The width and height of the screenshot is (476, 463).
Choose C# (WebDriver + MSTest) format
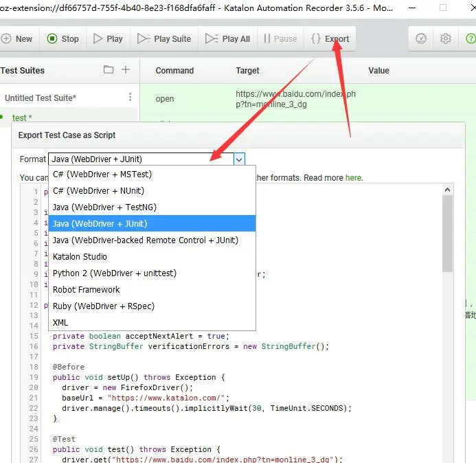coord(152,174)
